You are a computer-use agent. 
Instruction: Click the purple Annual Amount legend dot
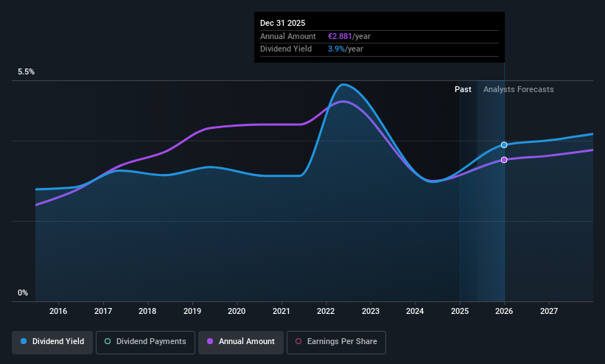pos(210,341)
